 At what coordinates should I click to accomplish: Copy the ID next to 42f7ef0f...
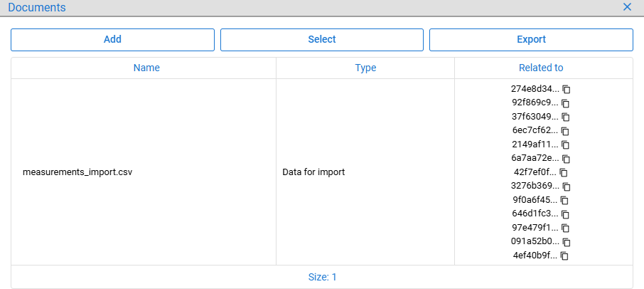pyautogui.click(x=563, y=173)
